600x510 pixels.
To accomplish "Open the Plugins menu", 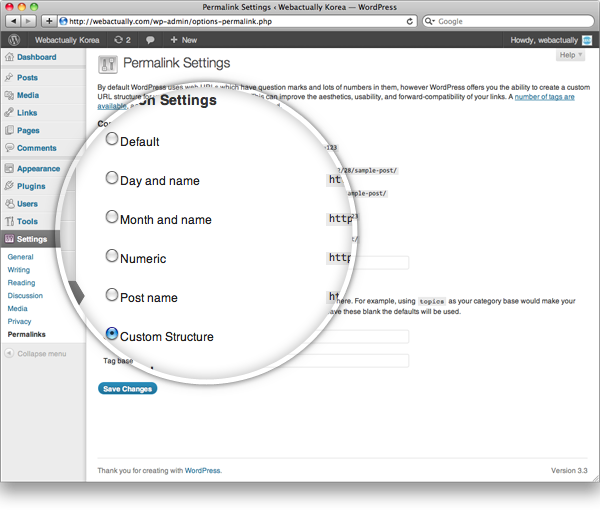I will (31, 186).
